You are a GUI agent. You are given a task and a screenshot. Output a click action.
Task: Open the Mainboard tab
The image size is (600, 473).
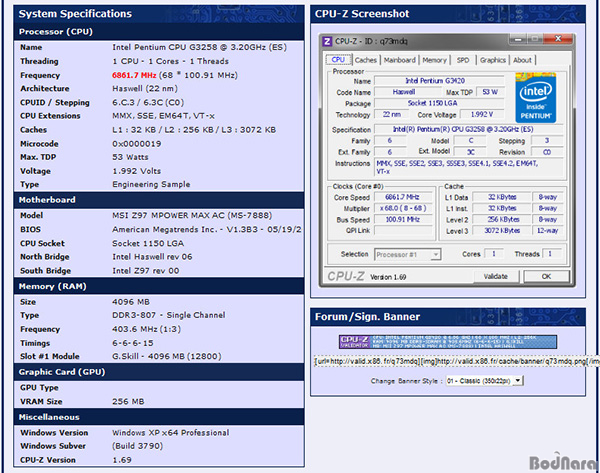click(399, 60)
